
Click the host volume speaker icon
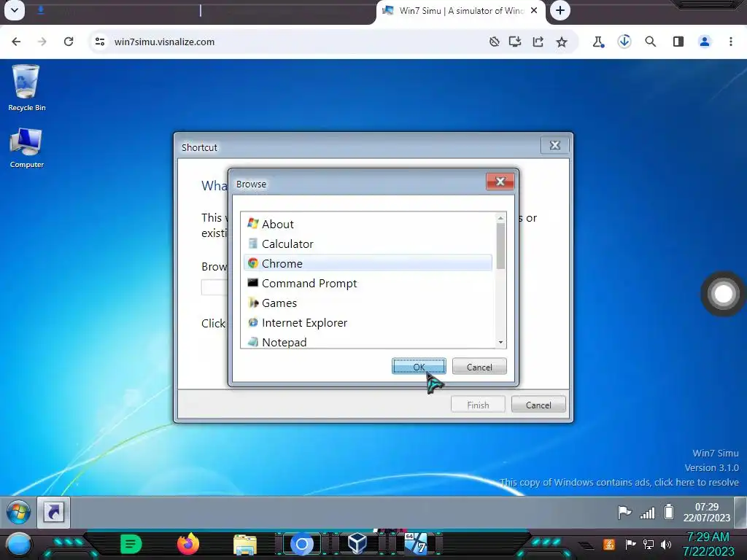click(666, 545)
